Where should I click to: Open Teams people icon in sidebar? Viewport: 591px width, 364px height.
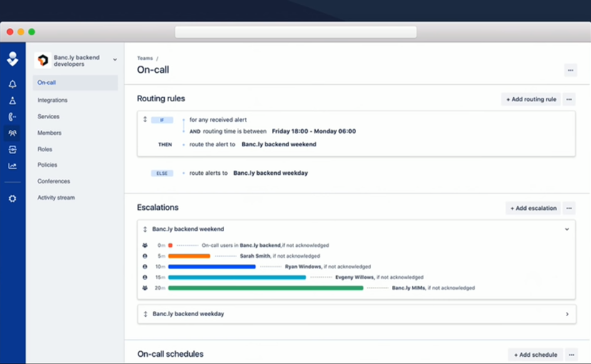(12, 133)
